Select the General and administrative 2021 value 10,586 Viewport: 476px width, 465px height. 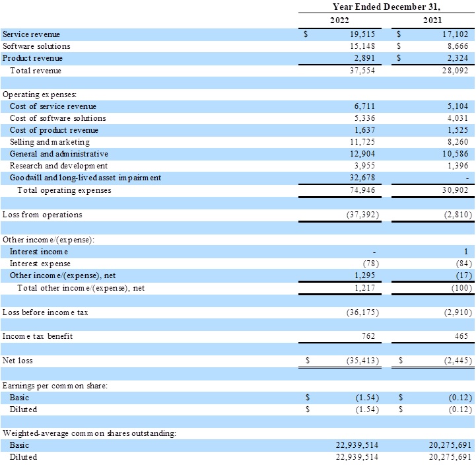(x=455, y=154)
